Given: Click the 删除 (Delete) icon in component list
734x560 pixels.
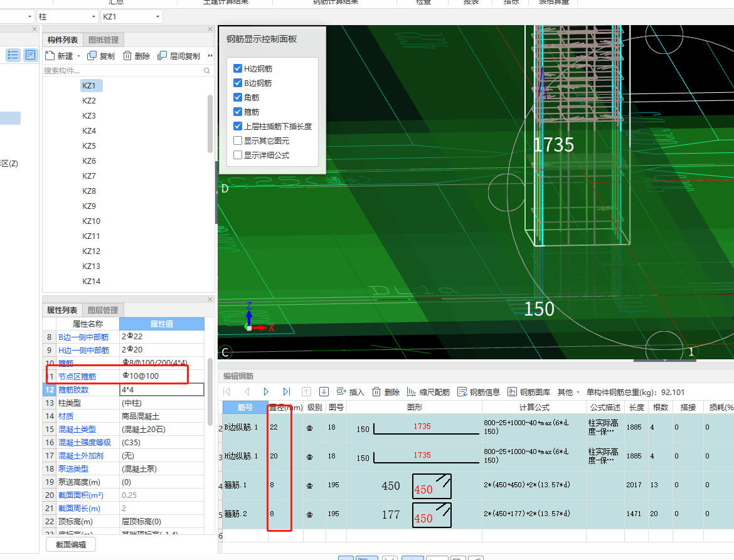Looking at the screenshot, I should coord(127,56).
